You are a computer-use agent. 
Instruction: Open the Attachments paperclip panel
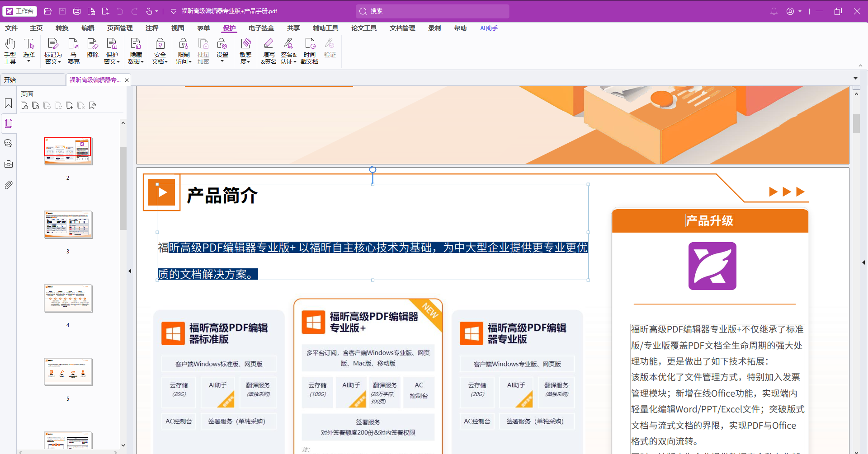(x=9, y=185)
